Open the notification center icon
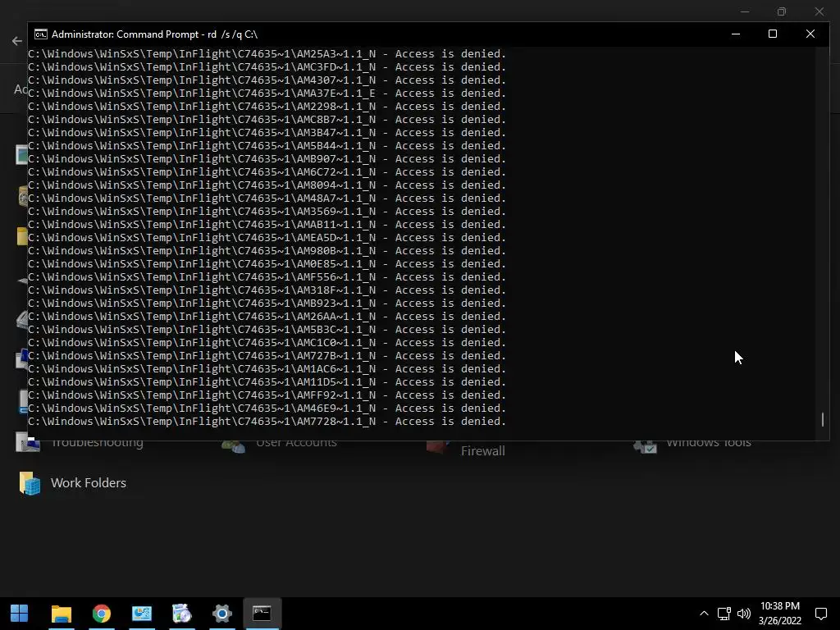The image size is (840, 630). tap(820, 614)
